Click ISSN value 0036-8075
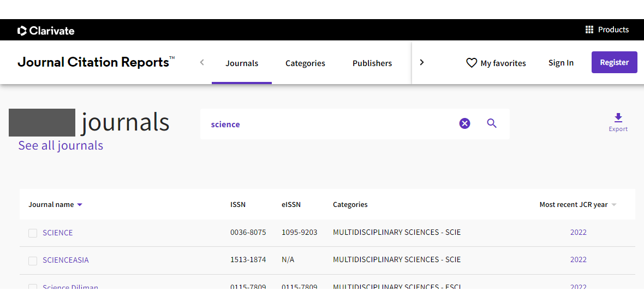The image size is (644, 308). click(248, 232)
